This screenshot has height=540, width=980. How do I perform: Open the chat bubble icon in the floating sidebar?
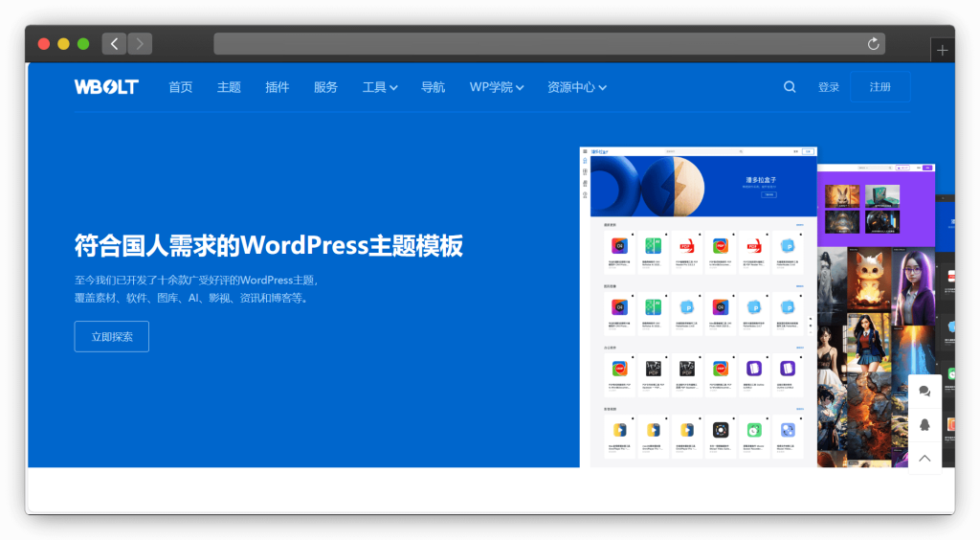click(x=924, y=392)
